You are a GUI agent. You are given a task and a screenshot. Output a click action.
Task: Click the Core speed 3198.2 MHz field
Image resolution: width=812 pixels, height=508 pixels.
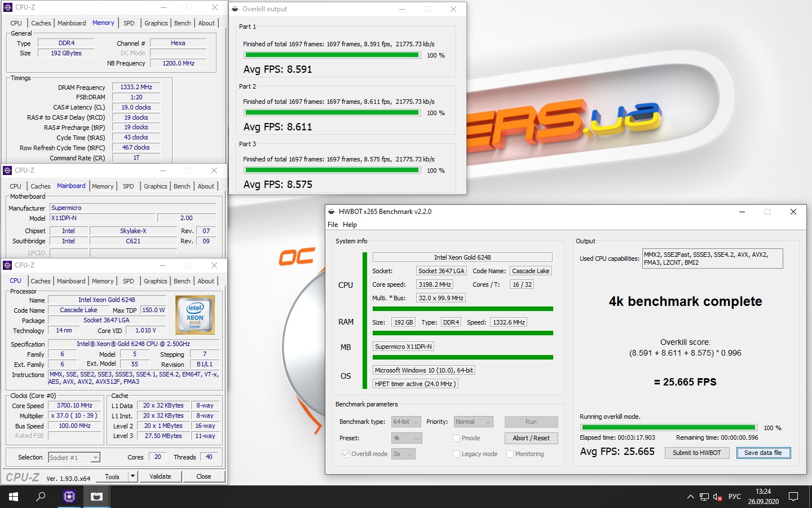tap(435, 284)
